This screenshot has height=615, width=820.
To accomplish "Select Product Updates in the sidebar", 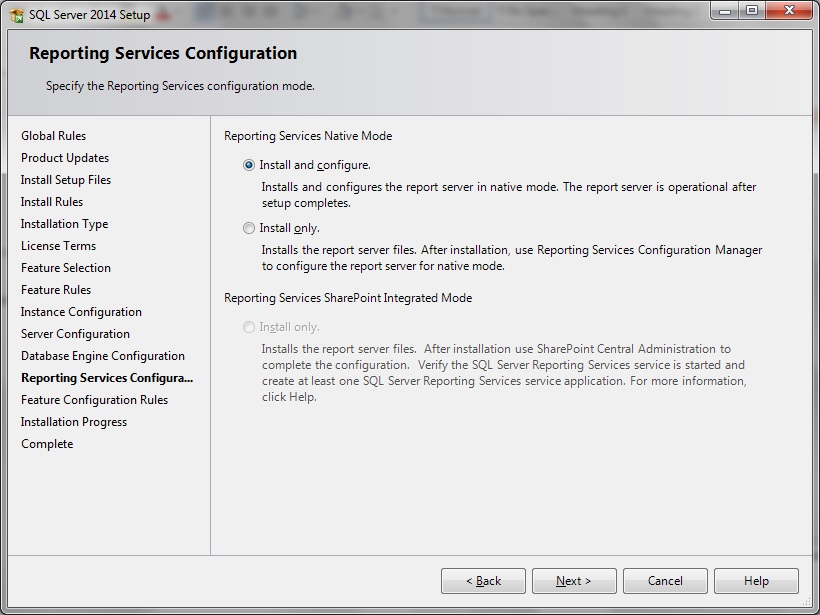I will tap(65, 158).
